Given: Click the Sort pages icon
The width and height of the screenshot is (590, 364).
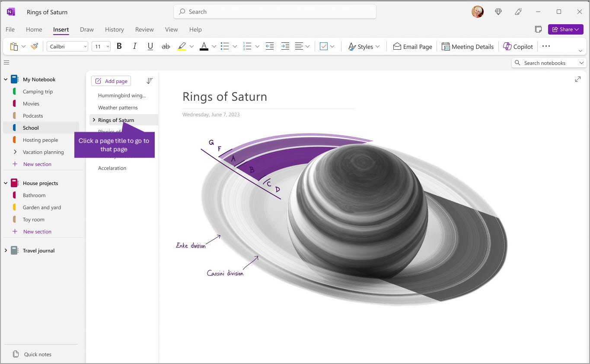Looking at the screenshot, I should tap(149, 81).
